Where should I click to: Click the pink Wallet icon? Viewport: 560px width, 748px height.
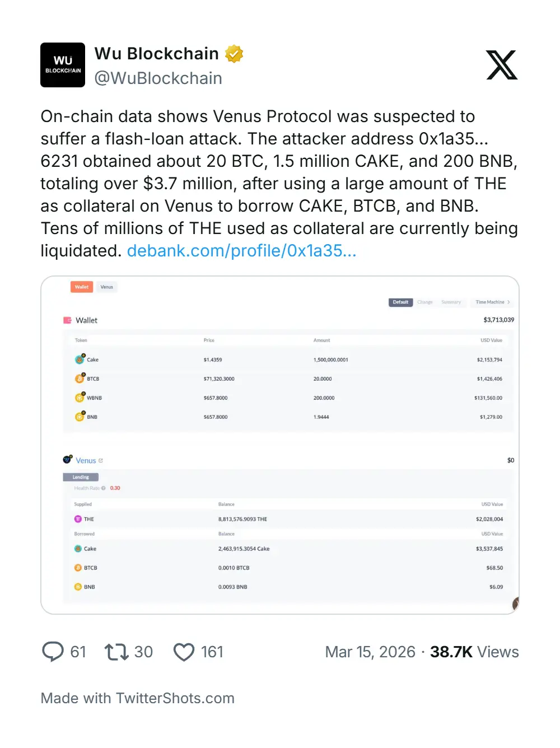pos(67,320)
